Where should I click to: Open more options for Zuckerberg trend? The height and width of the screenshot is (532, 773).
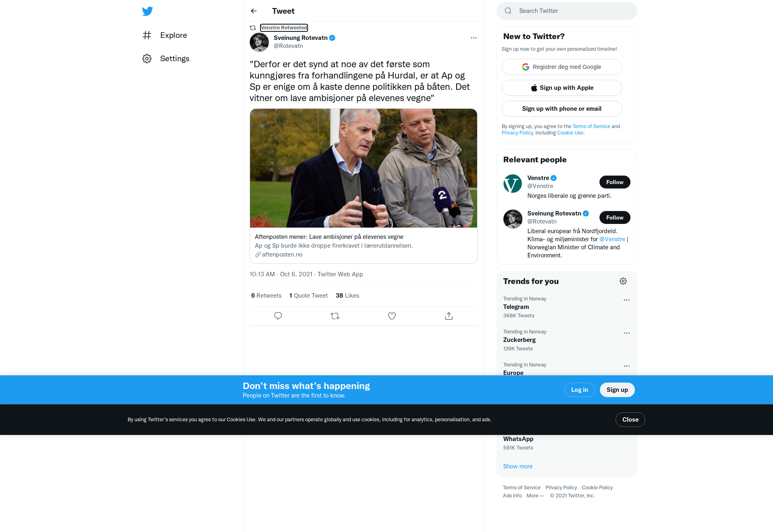626,333
